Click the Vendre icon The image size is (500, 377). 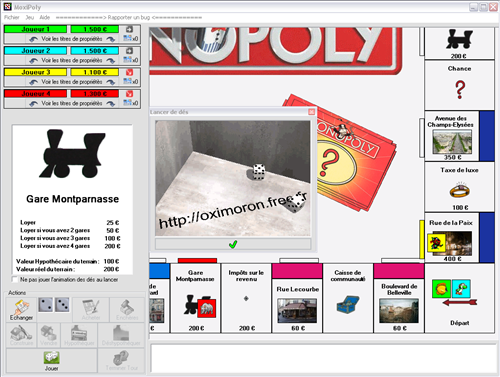pyautogui.click(x=49, y=335)
